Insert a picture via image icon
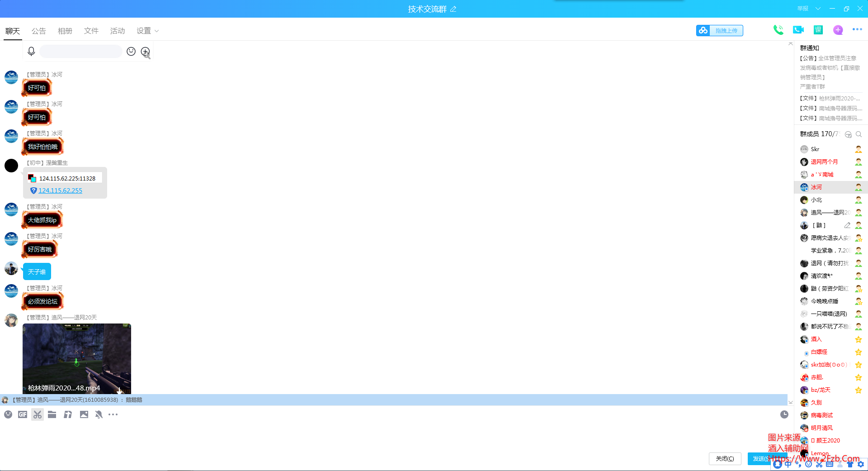The height and width of the screenshot is (471, 868). coord(84,414)
